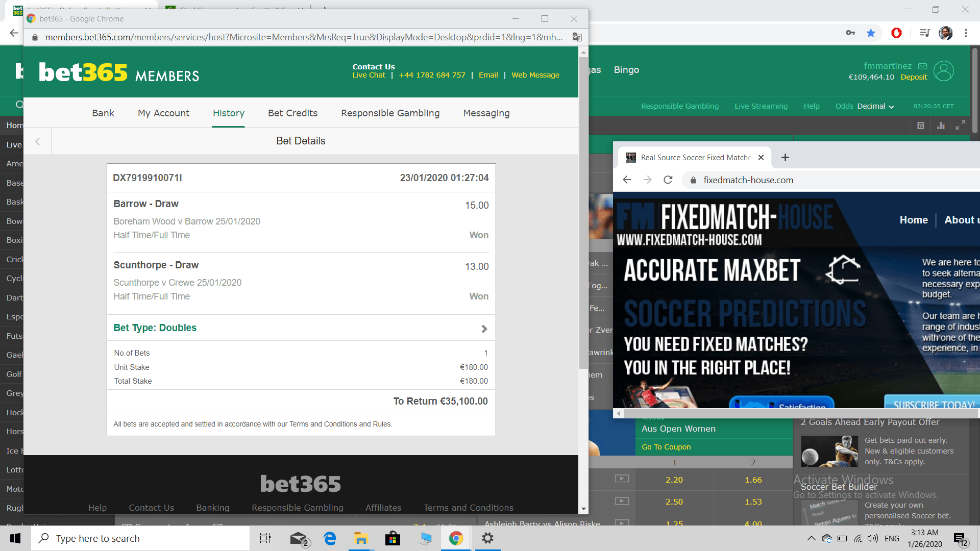The image size is (980, 551).
Task: Select odds 1.66 for Aus Open Women
Action: tap(753, 480)
